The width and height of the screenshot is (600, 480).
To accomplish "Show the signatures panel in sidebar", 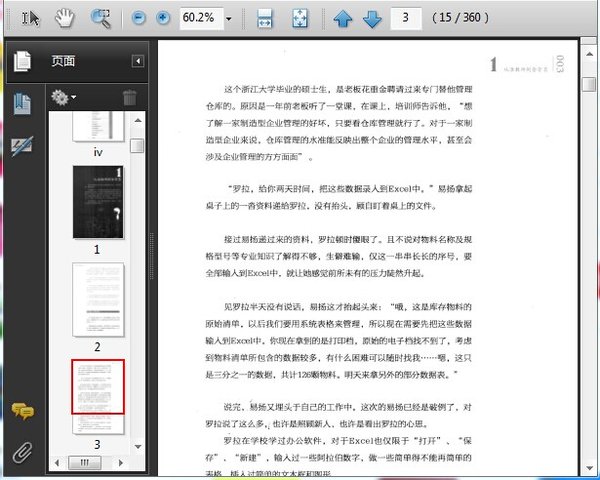I will [21, 146].
